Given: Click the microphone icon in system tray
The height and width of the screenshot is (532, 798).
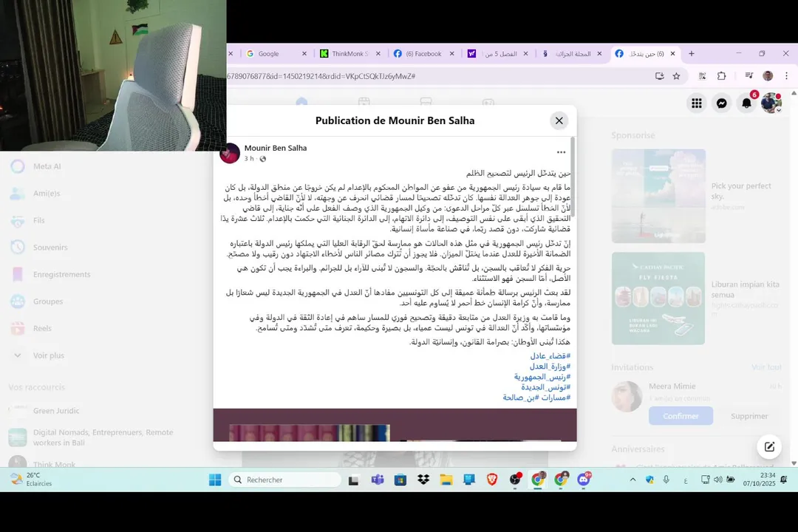Looking at the screenshot, I should (x=666, y=480).
